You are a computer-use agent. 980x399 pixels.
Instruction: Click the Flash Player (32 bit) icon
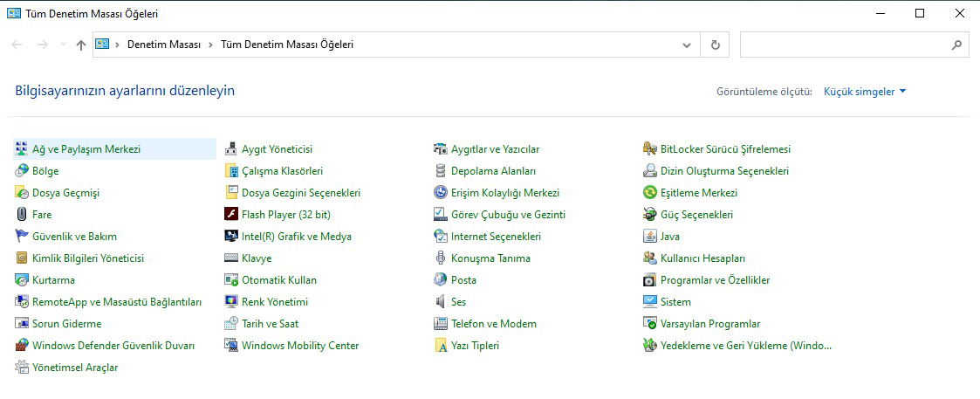pyautogui.click(x=231, y=215)
